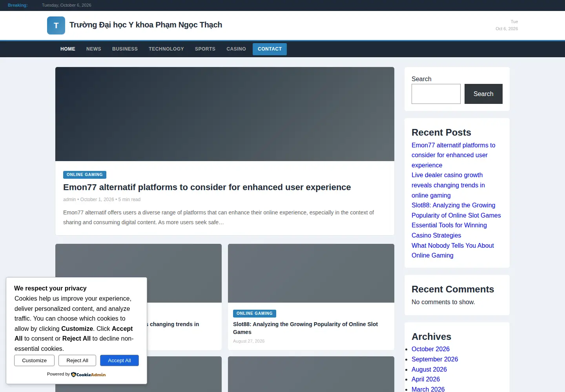
Task: Click the admin author link under the Emon77 headline
Action: 69,200
